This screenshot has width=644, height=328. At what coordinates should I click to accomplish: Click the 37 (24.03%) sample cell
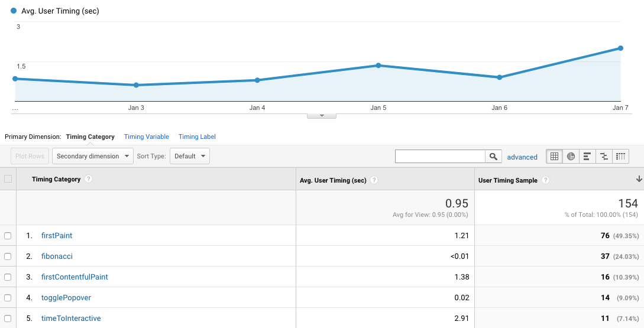(619, 256)
